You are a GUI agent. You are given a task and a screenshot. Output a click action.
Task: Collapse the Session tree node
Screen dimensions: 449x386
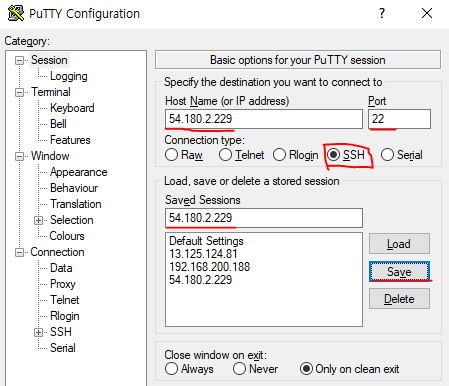click(20, 60)
